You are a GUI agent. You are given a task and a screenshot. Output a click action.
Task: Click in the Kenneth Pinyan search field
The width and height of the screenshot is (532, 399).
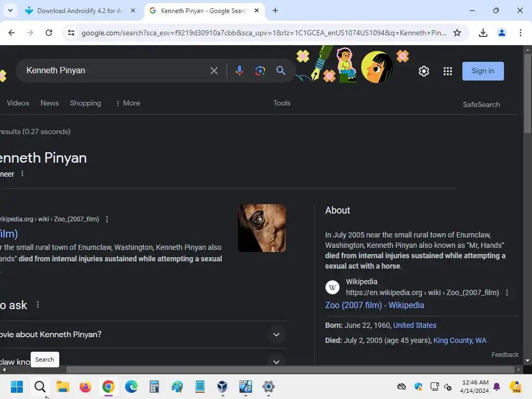115,71
